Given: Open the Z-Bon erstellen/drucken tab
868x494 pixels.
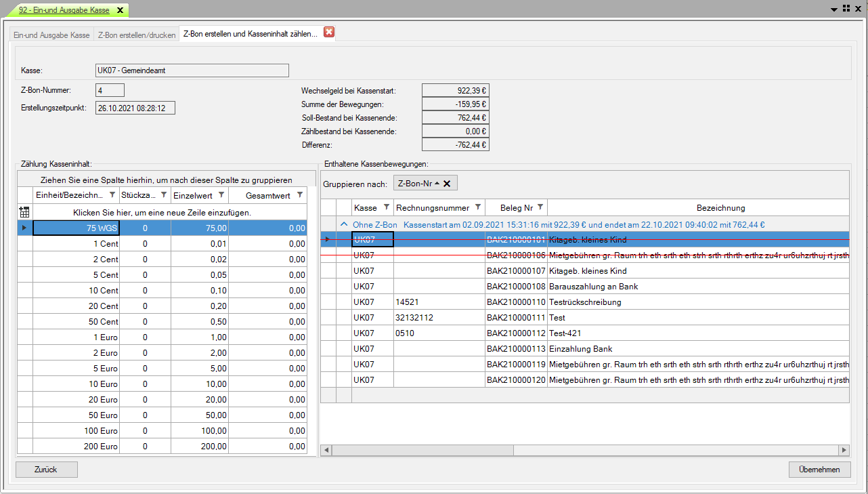Looking at the screenshot, I should tap(137, 35).
